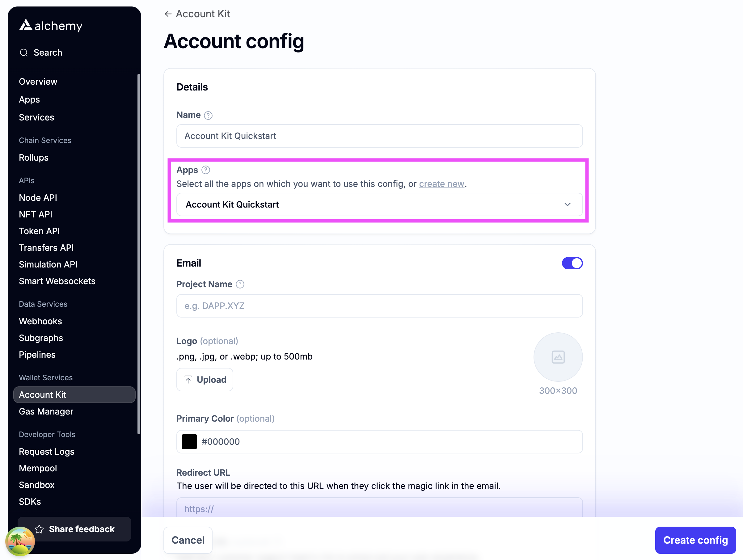
Task: Click the Webhooks sidebar icon
Action: click(41, 321)
